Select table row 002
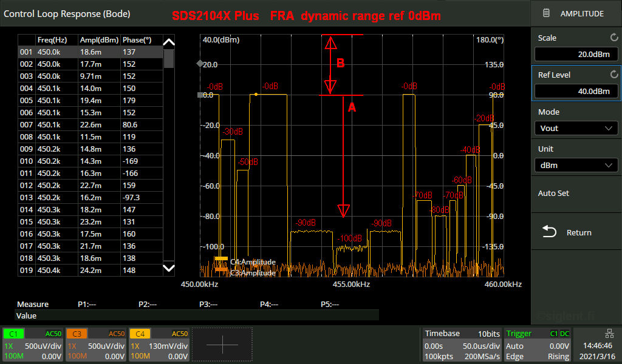The width and height of the screenshot is (622, 364). [x=91, y=64]
